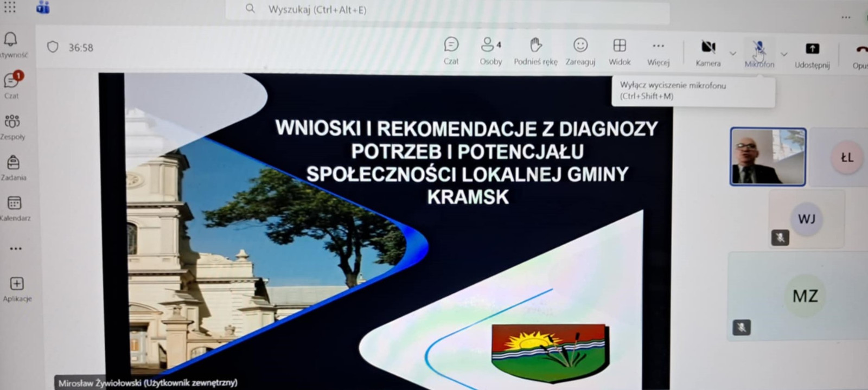Open Czat in the left sidebar
Image resolution: width=868 pixels, height=390 pixels.
[11, 85]
